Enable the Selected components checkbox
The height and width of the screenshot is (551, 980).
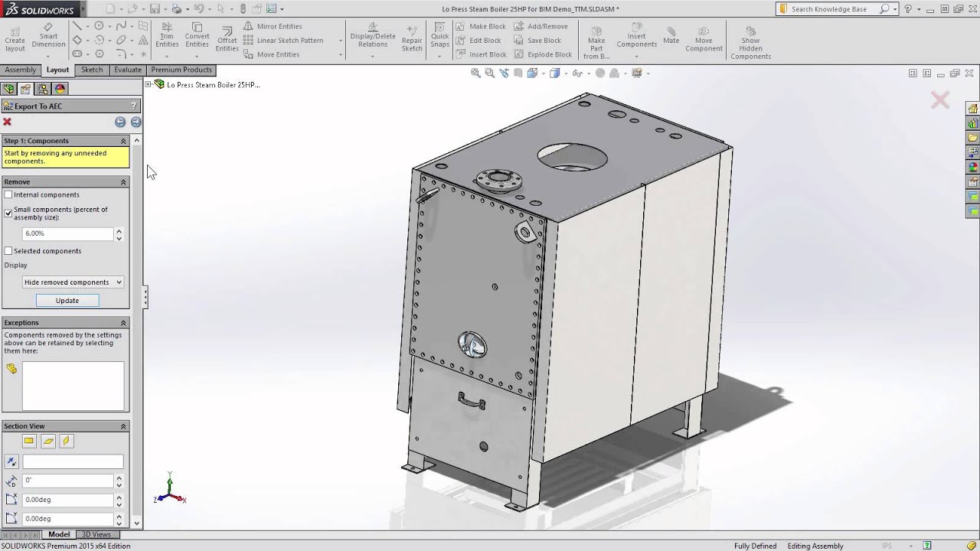8,251
